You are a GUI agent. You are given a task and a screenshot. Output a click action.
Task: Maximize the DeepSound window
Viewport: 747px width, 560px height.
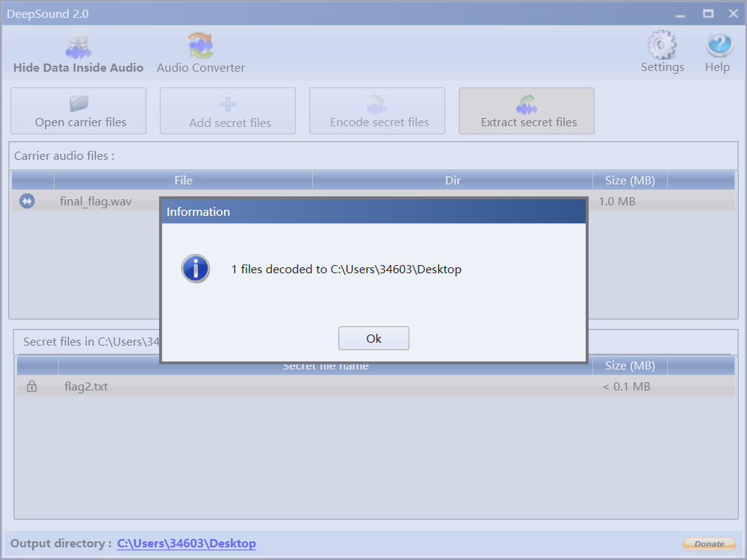click(708, 13)
